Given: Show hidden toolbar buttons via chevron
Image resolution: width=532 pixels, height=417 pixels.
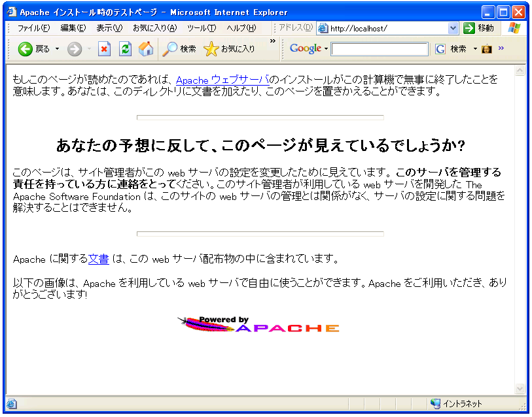Looking at the screenshot, I should (x=272, y=41).
